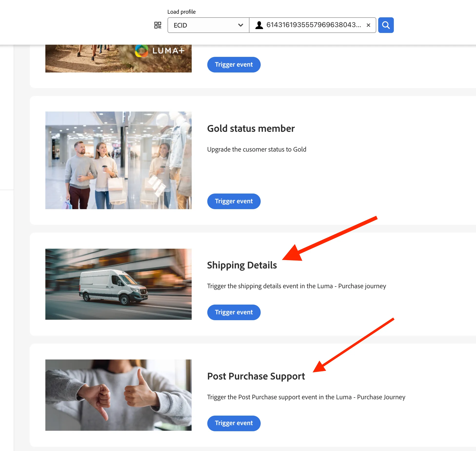This screenshot has width=476, height=451.
Task: Click the Post Purchase support event description
Action: (306, 397)
